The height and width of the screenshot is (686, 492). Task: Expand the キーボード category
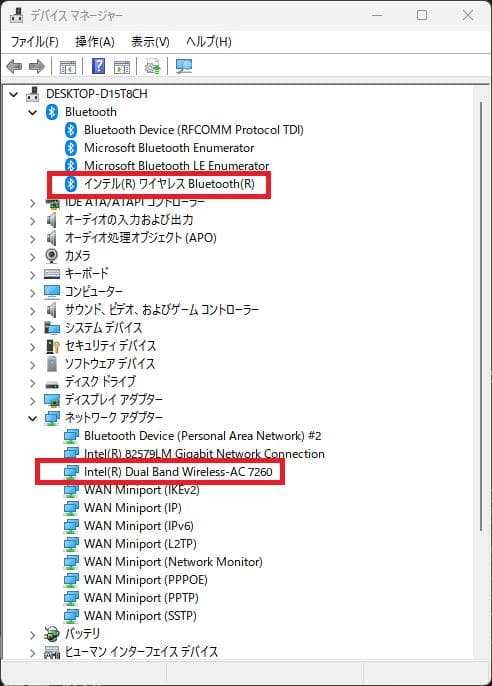pos(32,275)
